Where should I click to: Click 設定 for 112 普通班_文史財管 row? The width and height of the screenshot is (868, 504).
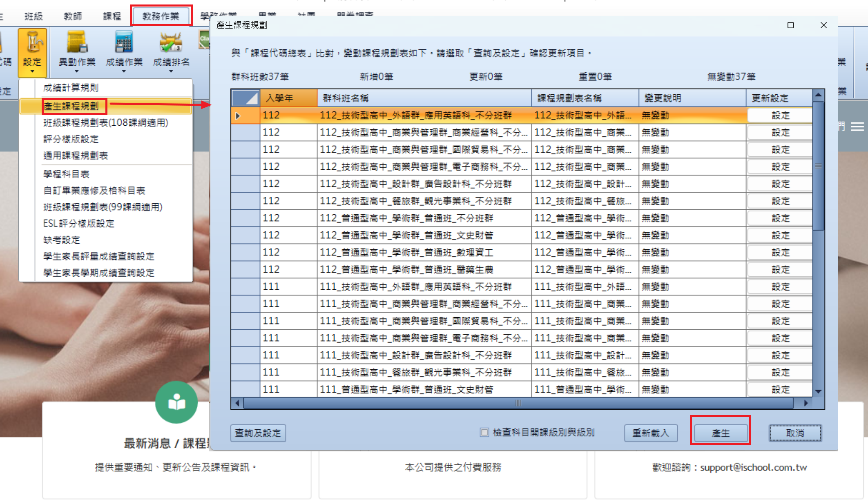pyautogui.click(x=780, y=235)
